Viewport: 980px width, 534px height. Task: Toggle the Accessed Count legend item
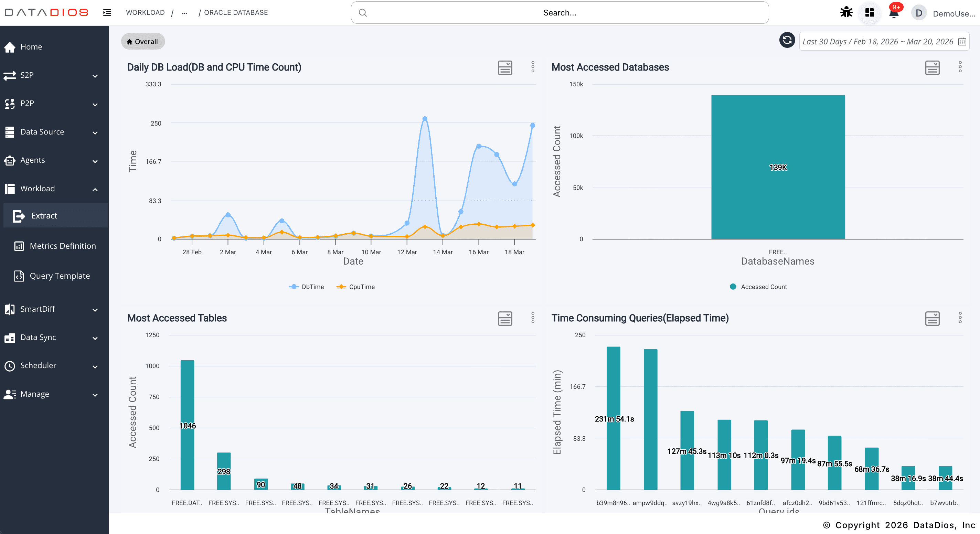pyautogui.click(x=758, y=286)
